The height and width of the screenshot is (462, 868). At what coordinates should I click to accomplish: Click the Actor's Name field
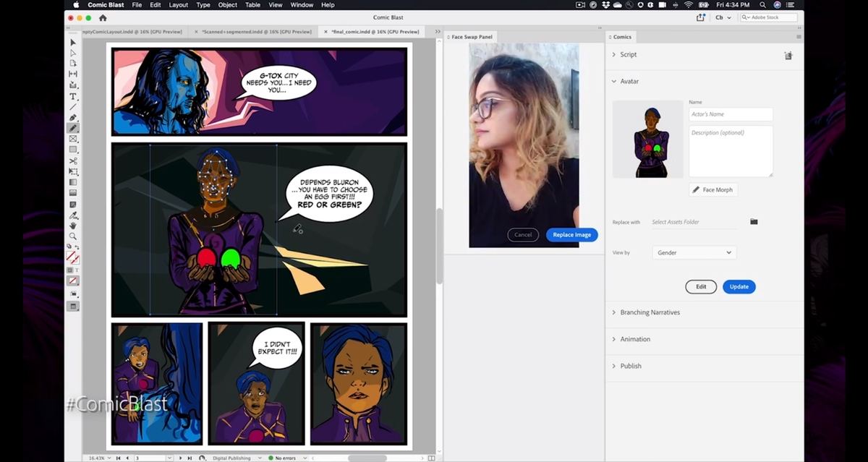731,114
